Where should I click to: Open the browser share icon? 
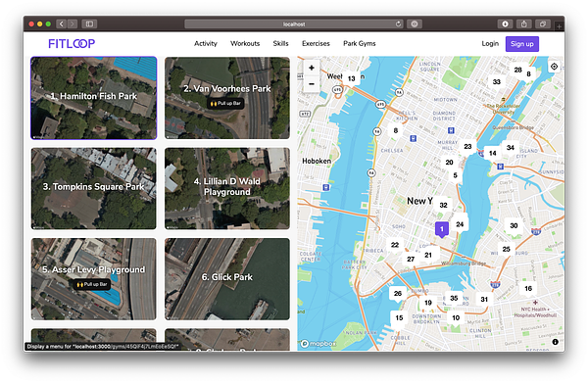pos(524,24)
